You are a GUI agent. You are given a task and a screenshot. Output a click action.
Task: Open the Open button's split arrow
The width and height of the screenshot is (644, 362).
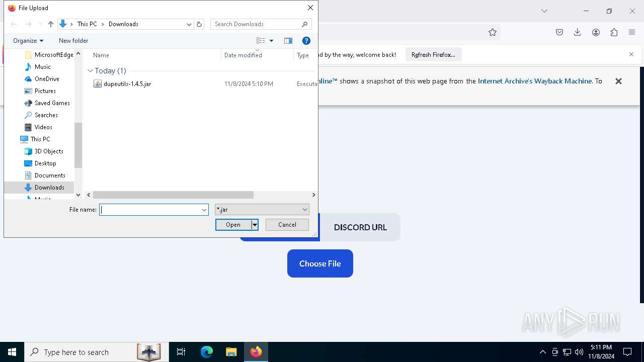(x=255, y=225)
